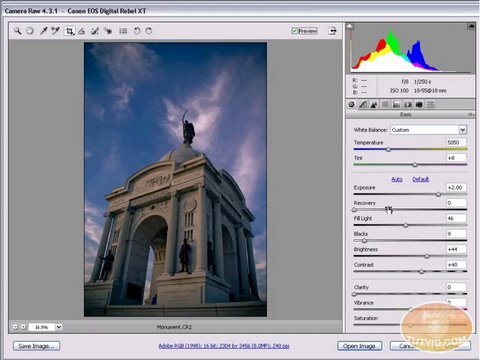Switch to the Camera Calibration tab

419,105
